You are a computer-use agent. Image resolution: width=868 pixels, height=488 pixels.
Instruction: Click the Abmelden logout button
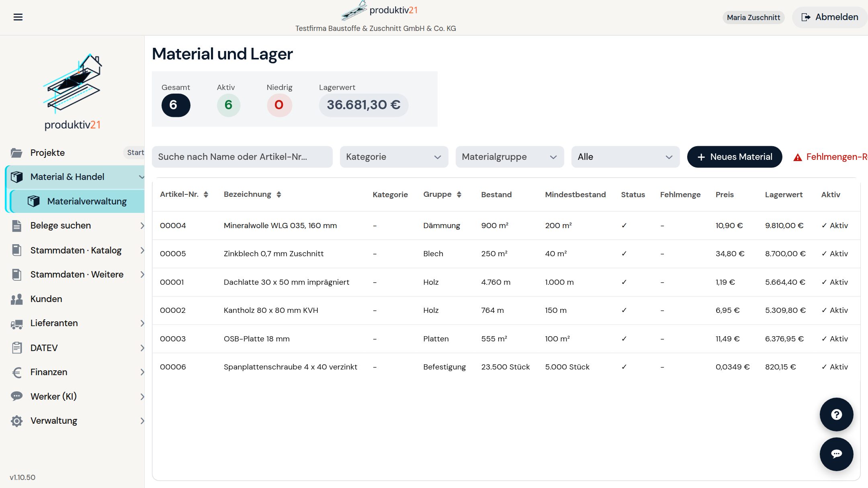(x=829, y=17)
